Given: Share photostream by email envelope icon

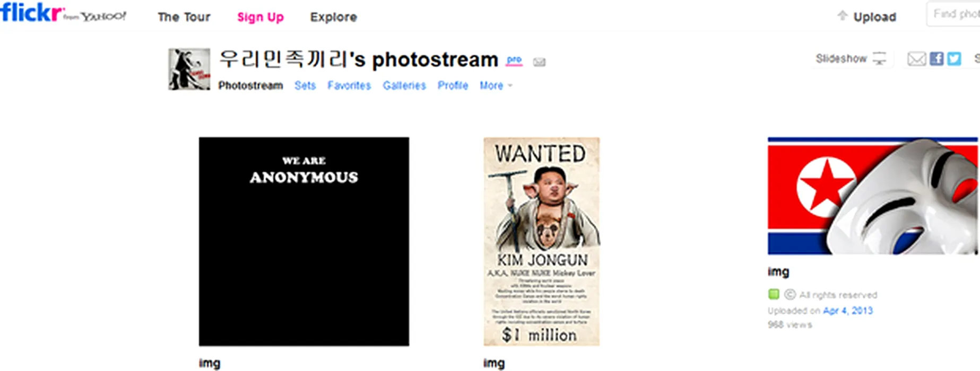Looking at the screenshot, I should pyautogui.click(x=916, y=59).
